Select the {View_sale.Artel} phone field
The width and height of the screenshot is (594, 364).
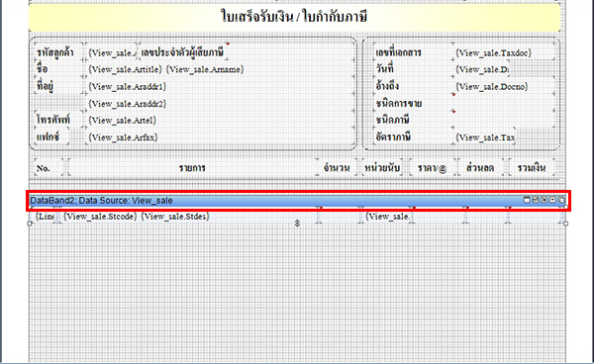pyautogui.click(x=123, y=120)
